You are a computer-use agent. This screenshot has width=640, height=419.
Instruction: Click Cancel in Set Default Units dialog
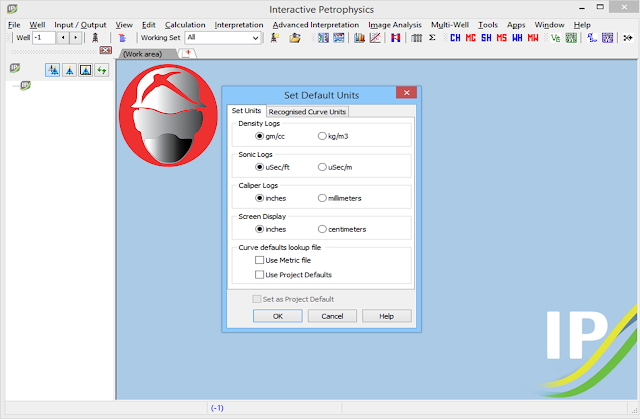coord(332,316)
